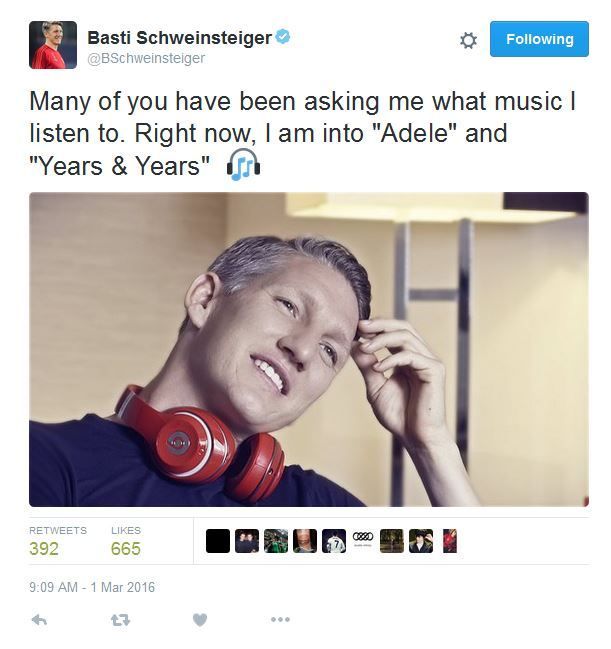Like the tweet with the heart icon
This screenshot has width=611, height=649.
pos(200,620)
